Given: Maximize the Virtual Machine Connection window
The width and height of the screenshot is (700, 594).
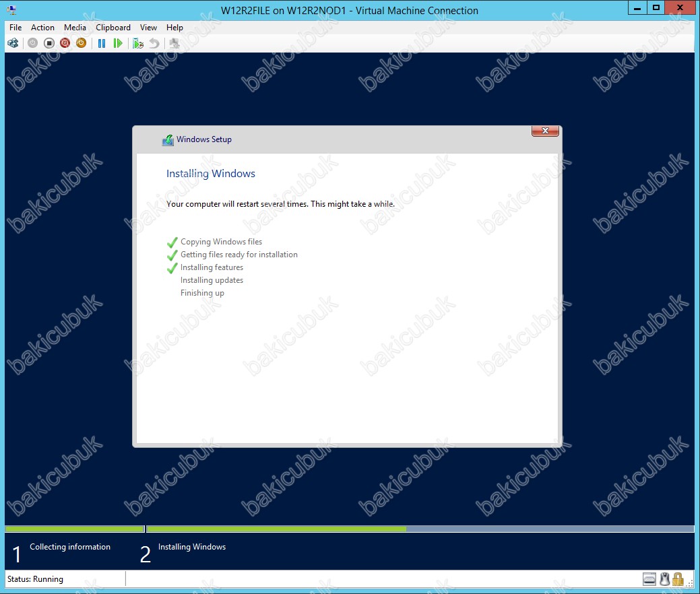Looking at the screenshot, I should click(656, 8).
